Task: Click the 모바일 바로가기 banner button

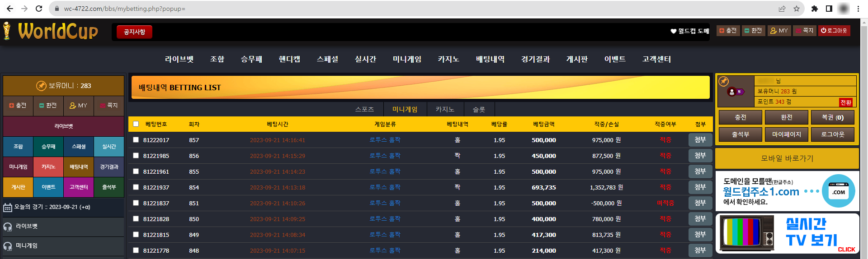Action: pyautogui.click(x=787, y=158)
